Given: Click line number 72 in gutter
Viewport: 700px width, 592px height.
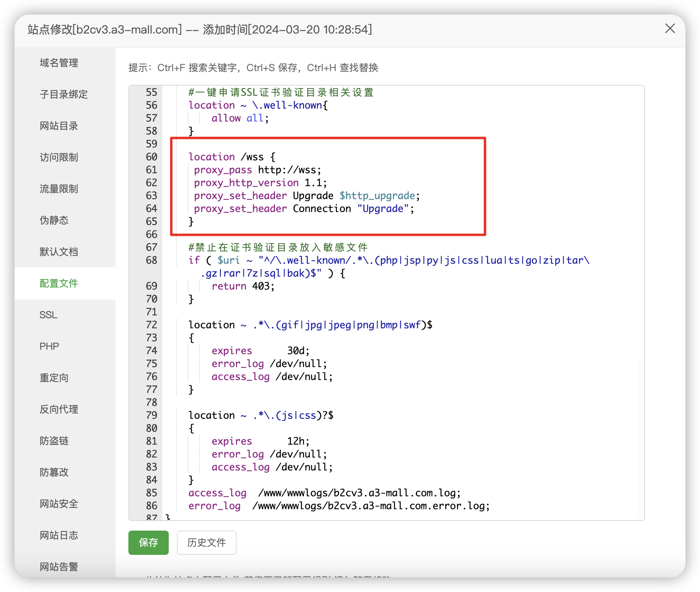Looking at the screenshot, I should [151, 325].
